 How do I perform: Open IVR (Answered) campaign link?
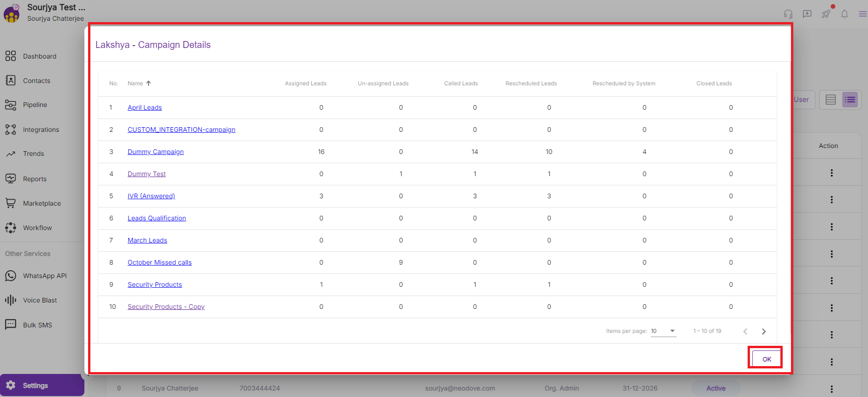pos(151,196)
